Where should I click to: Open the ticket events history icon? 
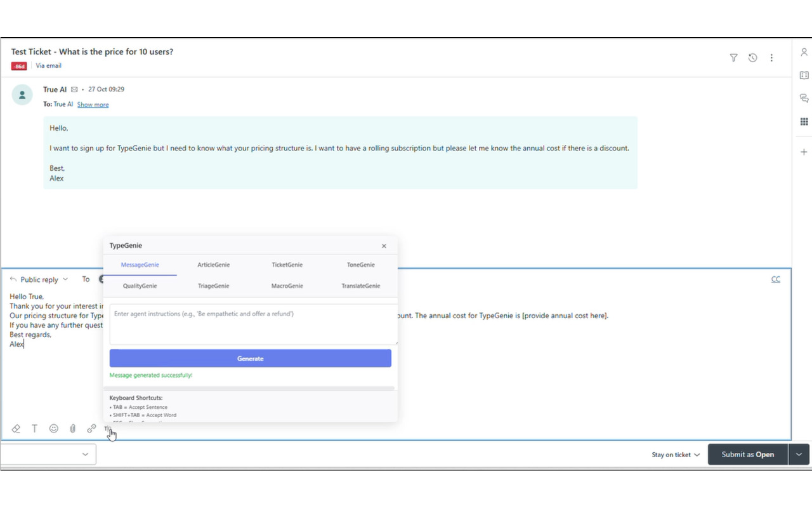tap(752, 58)
